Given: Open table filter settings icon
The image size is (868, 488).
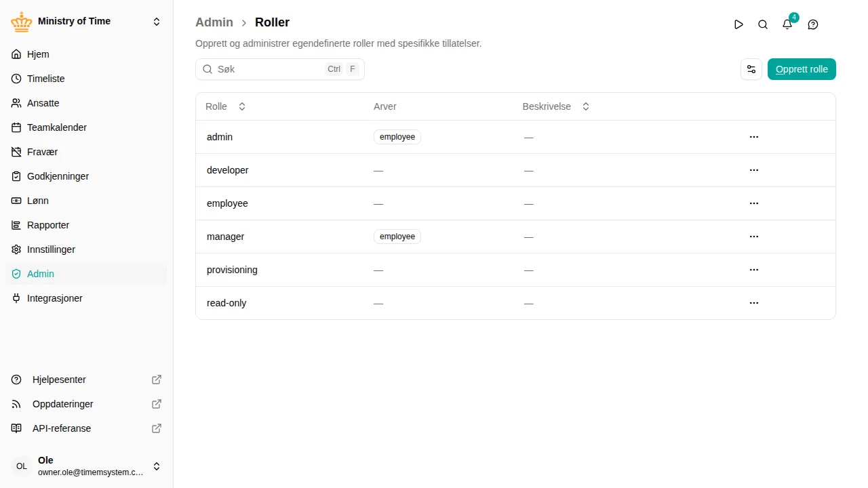Looking at the screenshot, I should [751, 69].
